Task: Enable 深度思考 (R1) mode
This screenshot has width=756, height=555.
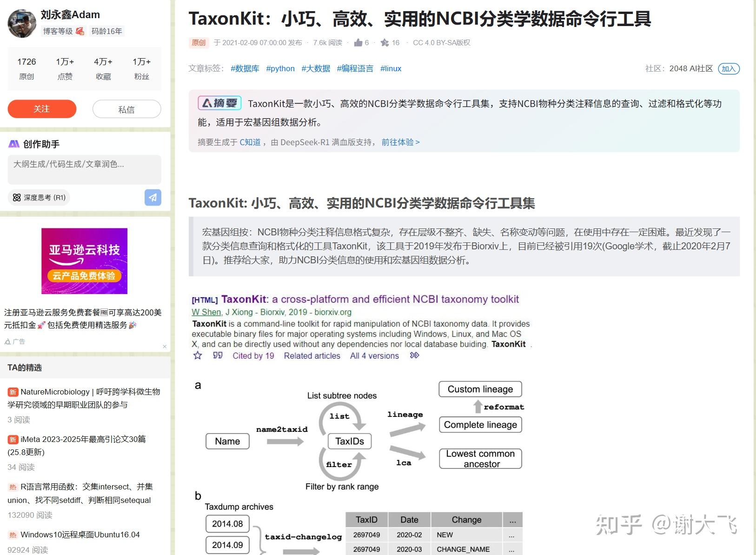Action: [x=39, y=197]
